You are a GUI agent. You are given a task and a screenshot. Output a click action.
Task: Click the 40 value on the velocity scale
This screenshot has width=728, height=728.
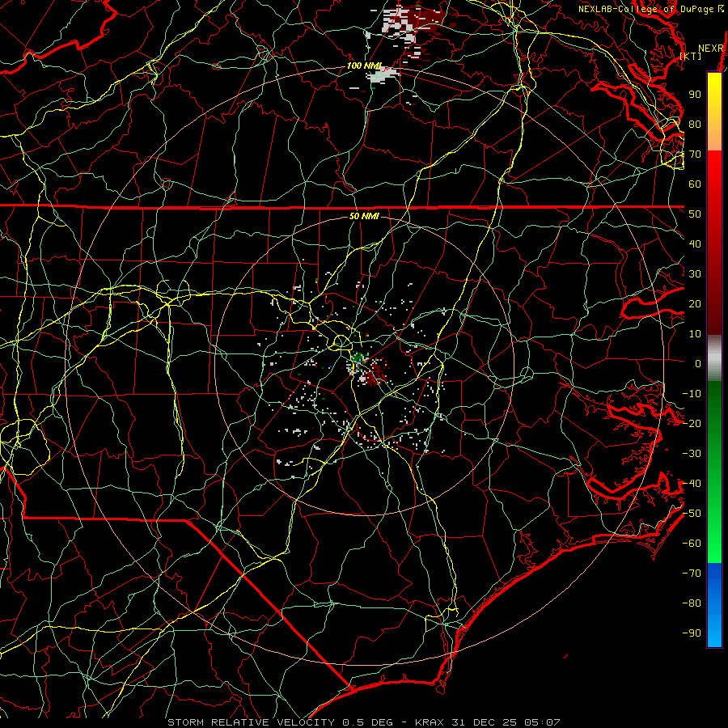(695, 244)
